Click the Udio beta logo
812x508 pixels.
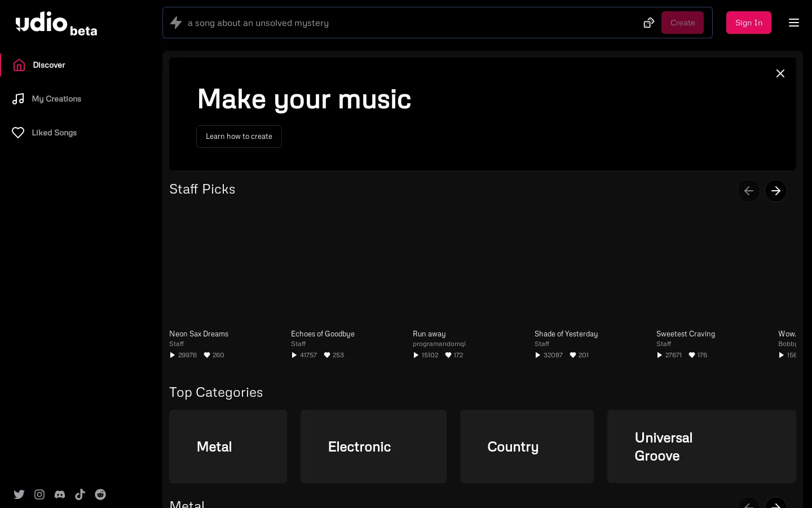click(56, 23)
